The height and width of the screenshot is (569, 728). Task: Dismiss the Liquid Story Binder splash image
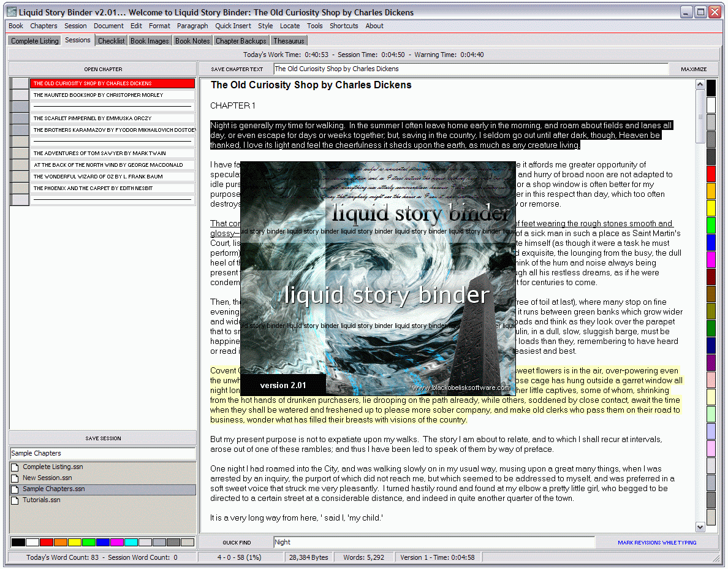(x=378, y=279)
